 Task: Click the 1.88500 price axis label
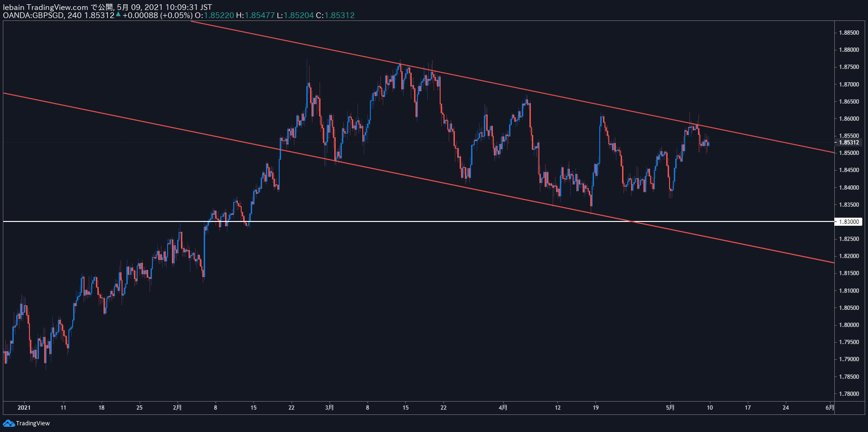point(849,33)
